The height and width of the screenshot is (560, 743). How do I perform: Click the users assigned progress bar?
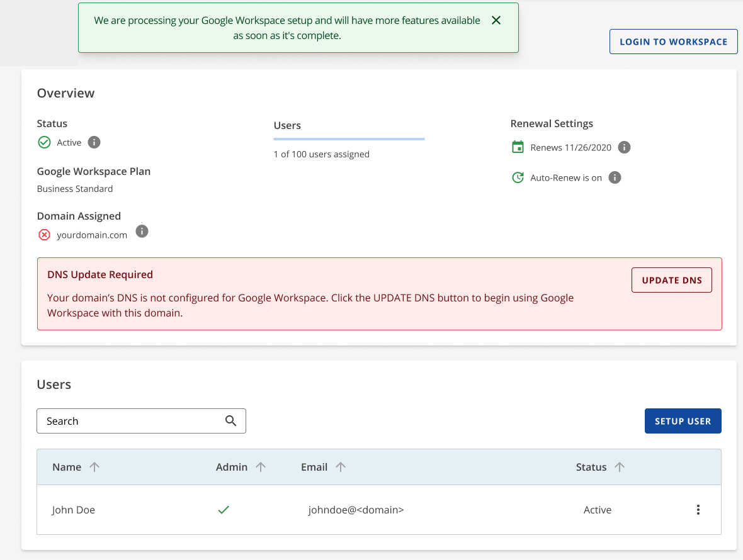coord(349,139)
